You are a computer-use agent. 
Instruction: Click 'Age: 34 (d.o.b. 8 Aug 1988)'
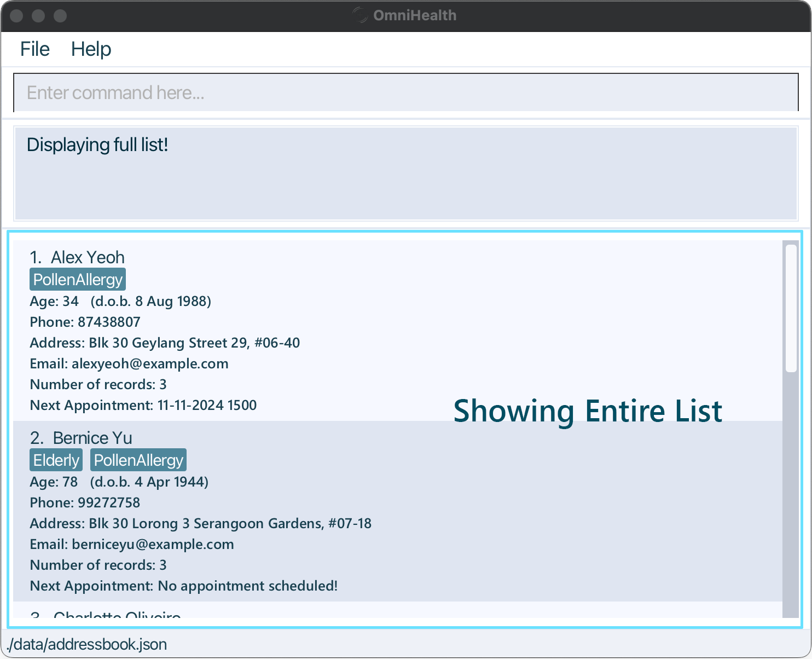pos(120,301)
